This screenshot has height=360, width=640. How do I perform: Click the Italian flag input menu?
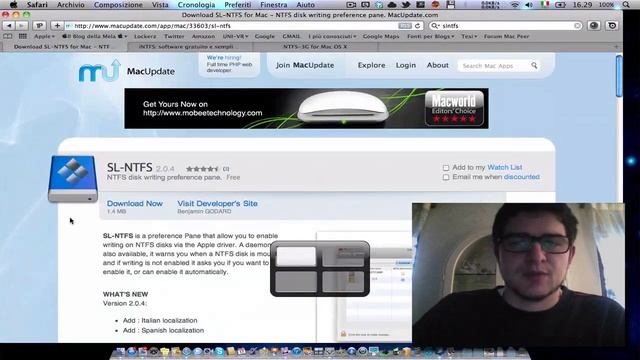coord(545,5)
